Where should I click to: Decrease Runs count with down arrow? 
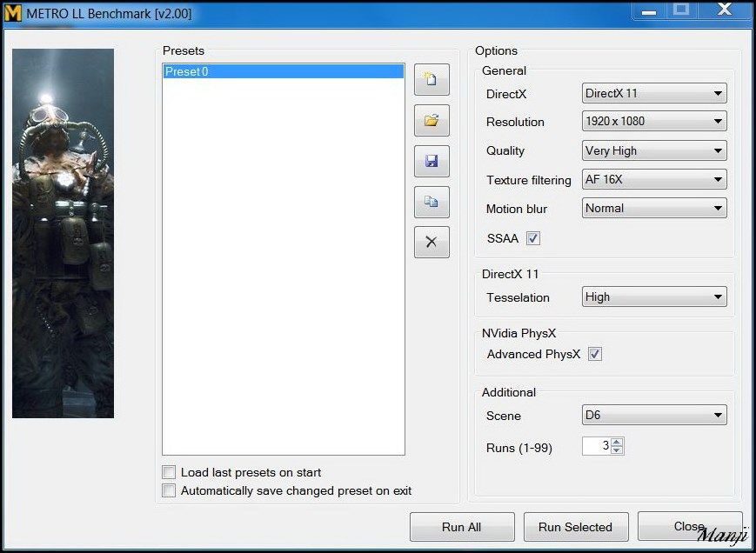pyautogui.click(x=617, y=450)
